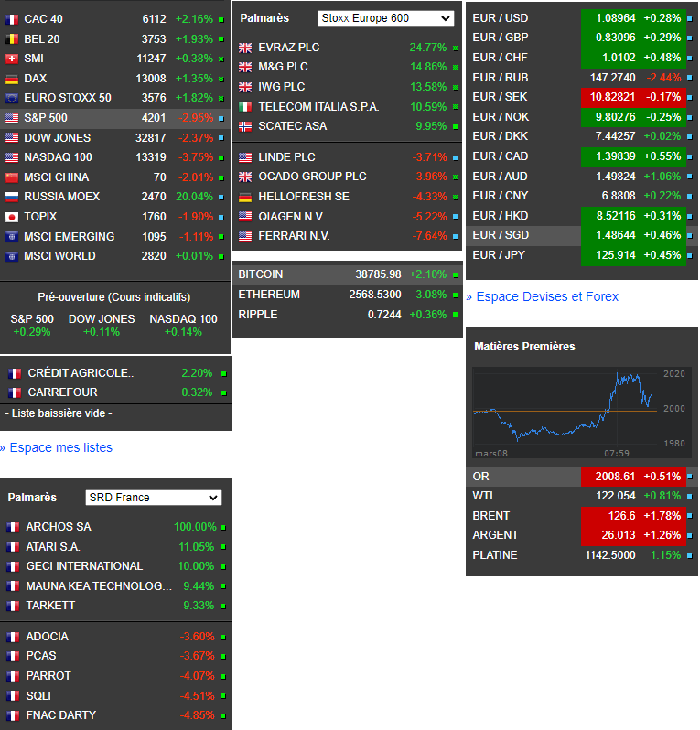Click the status square next to EUR / USD
This screenshot has width=700, height=730.
(x=689, y=18)
